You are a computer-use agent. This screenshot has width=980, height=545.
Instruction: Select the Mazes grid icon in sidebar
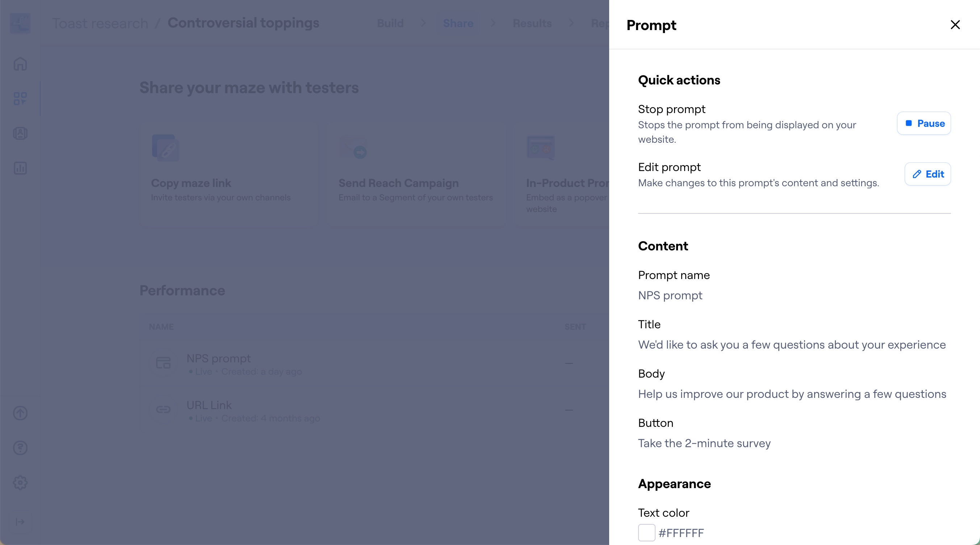tap(20, 99)
